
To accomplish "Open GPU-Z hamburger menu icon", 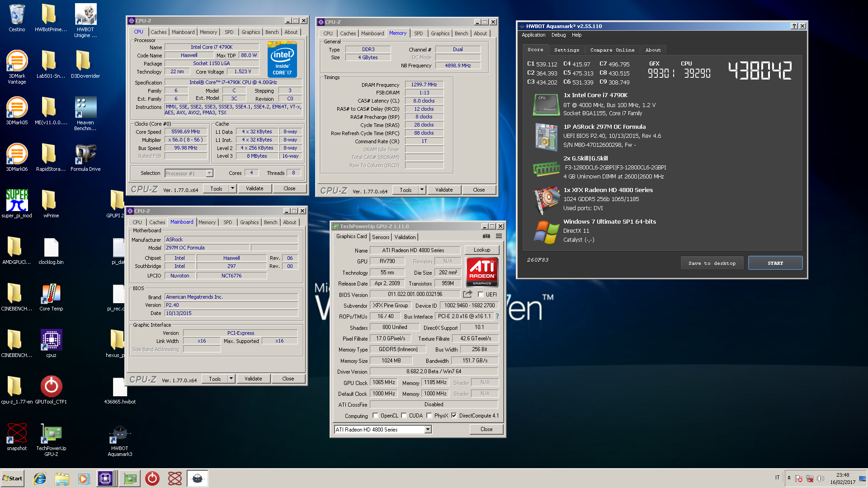I will click(x=499, y=236).
